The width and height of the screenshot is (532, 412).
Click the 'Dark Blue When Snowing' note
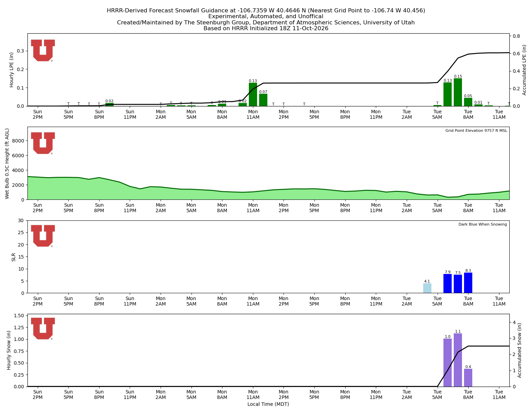pyautogui.click(x=483, y=224)
